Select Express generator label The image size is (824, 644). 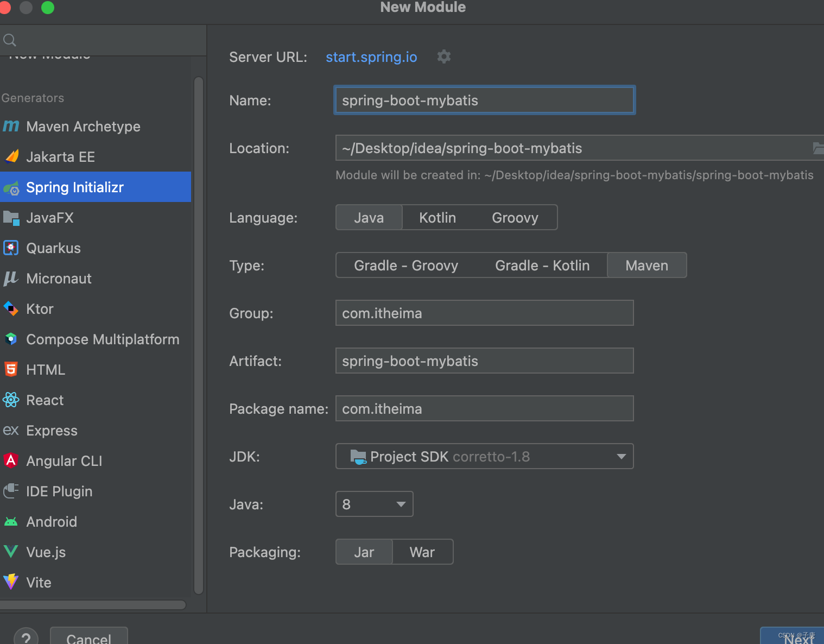(52, 431)
